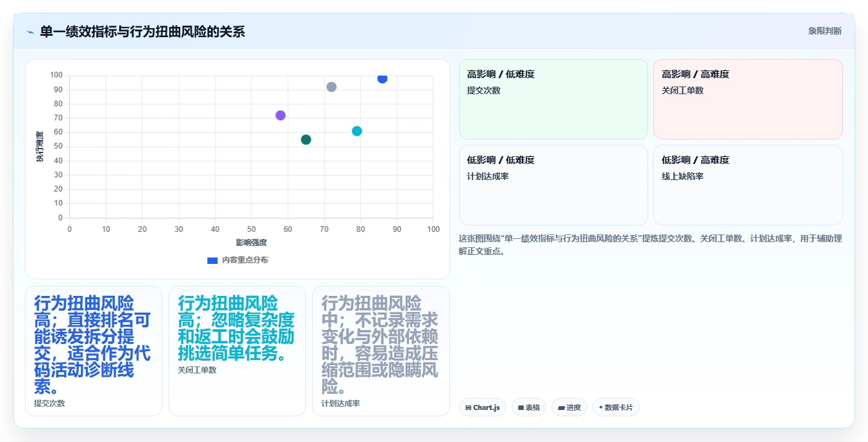868x442 pixels.
Task: Click the 执行难度 y-axis title
Action: tap(40, 147)
